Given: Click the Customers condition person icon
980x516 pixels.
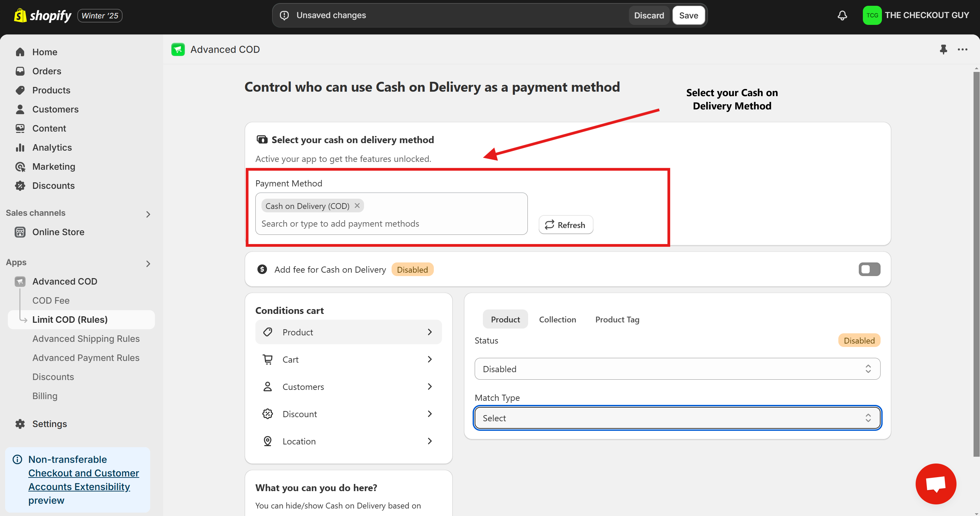Looking at the screenshot, I should click(x=268, y=386).
